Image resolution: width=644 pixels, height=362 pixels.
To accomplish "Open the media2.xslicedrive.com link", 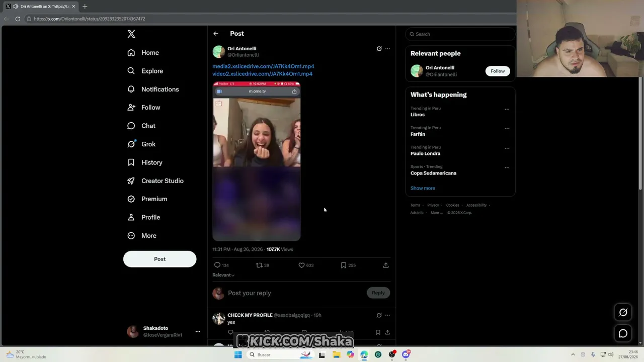I will click(x=263, y=66).
